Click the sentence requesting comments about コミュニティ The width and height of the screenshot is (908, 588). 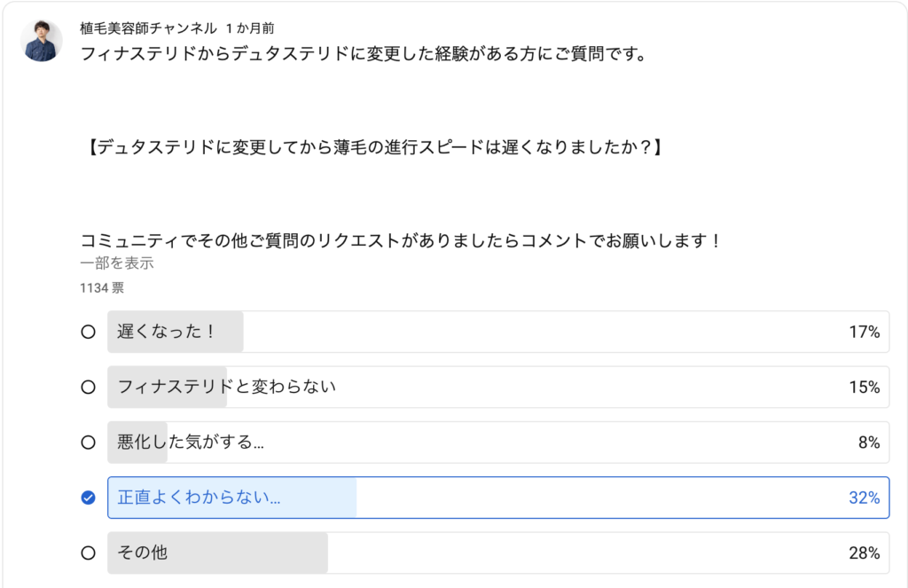[401, 240]
